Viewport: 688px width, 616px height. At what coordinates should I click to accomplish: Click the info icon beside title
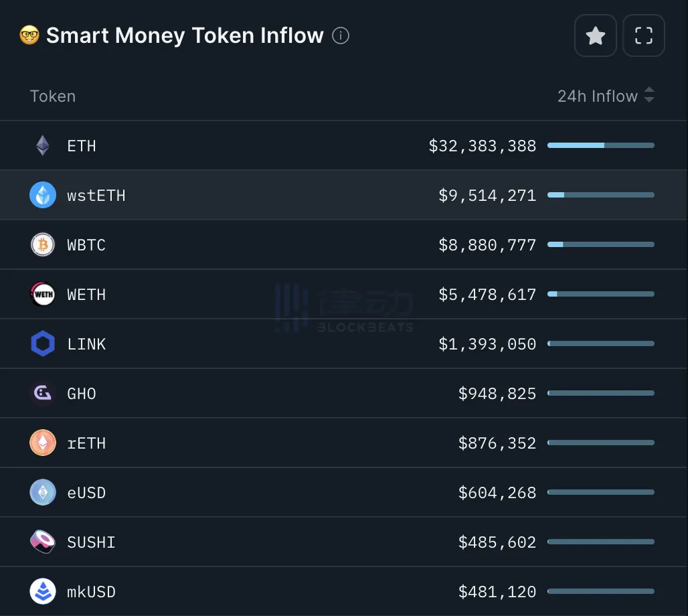(x=341, y=35)
